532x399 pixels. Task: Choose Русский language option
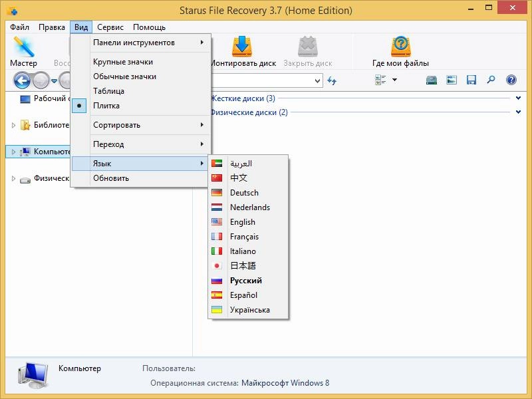pos(248,281)
